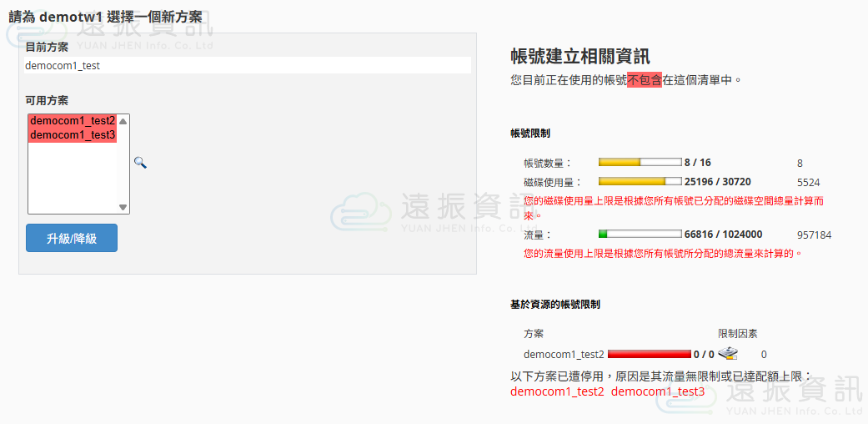Click red democom1_test2 text in the disabled list

click(557, 391)
